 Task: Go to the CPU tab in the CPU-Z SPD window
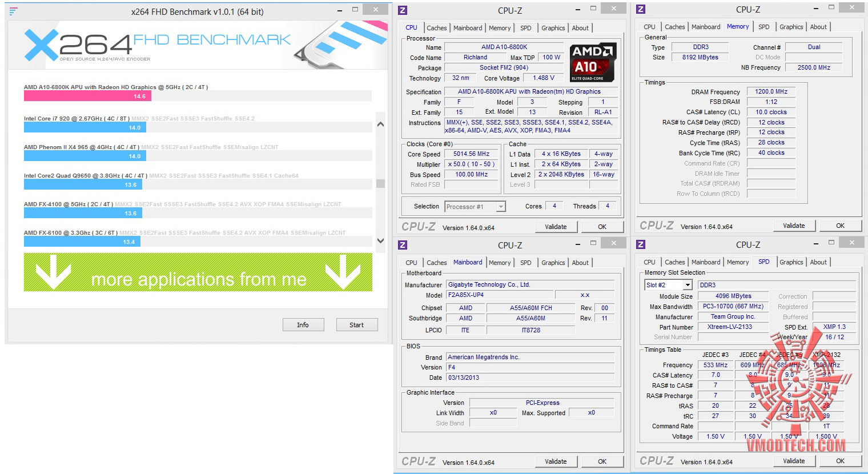(650, 262)
